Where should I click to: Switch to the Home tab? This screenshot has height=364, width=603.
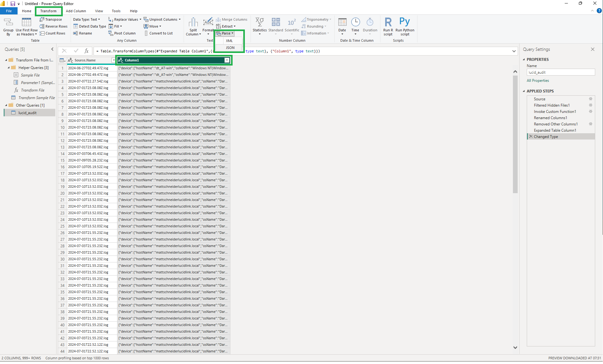pos(27,11)
